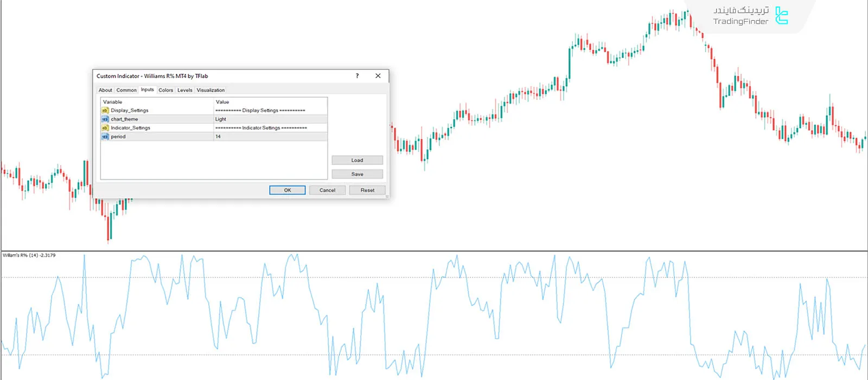
Task: Go to the Visualization tab
Action: coord(210,90)
